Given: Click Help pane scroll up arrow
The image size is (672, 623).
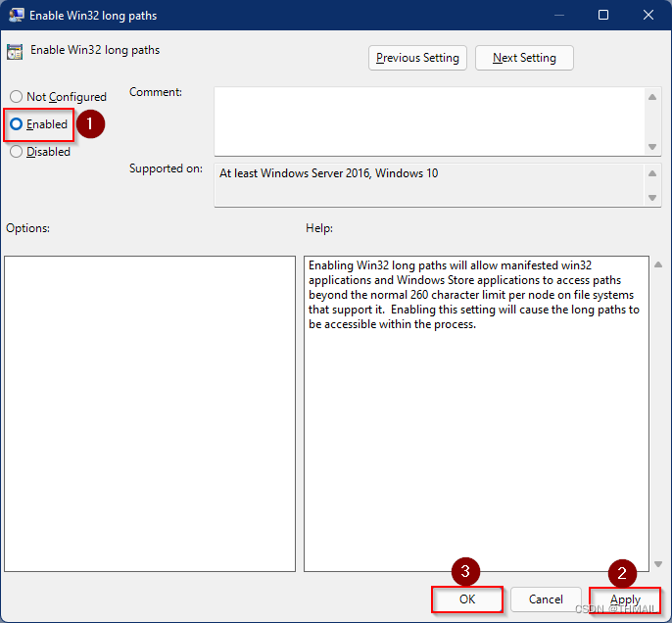Looking at the screenshot, I should pyautogui.click(x=658, y=264).
